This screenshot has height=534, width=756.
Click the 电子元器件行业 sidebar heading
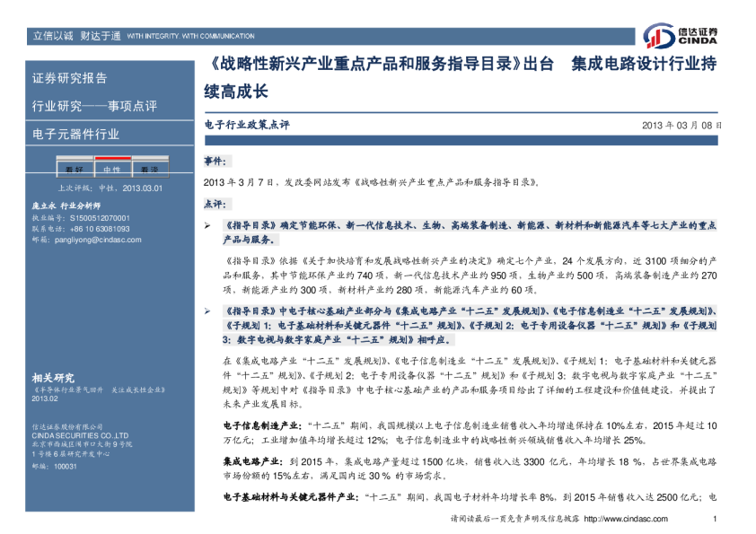[x=75, y=135]
